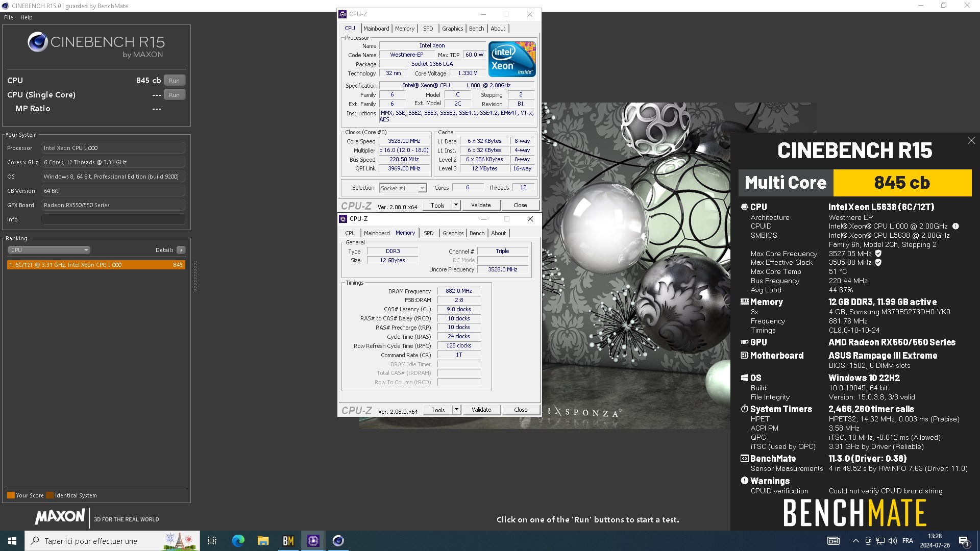Expand Tools dropdown arrow in upper CPU-Z
Viewport: 980px width, 551px height.
[x=456, y=205]
